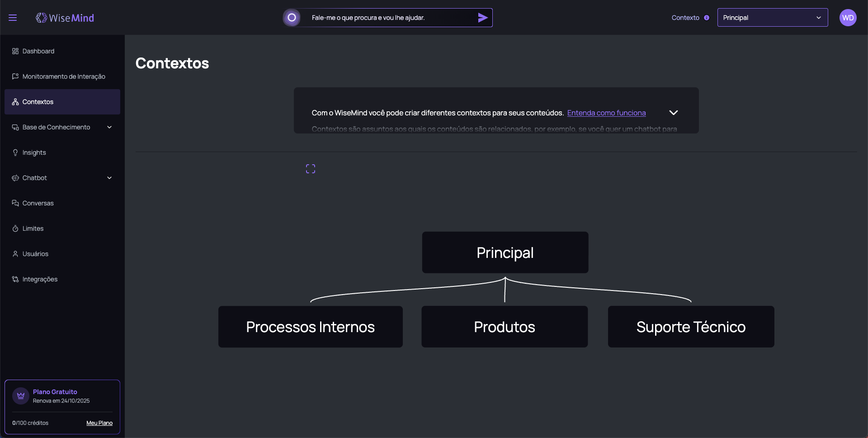The image size is (868, 438).
Task: Select the Suporte Técnico context node
Action: 691,327
